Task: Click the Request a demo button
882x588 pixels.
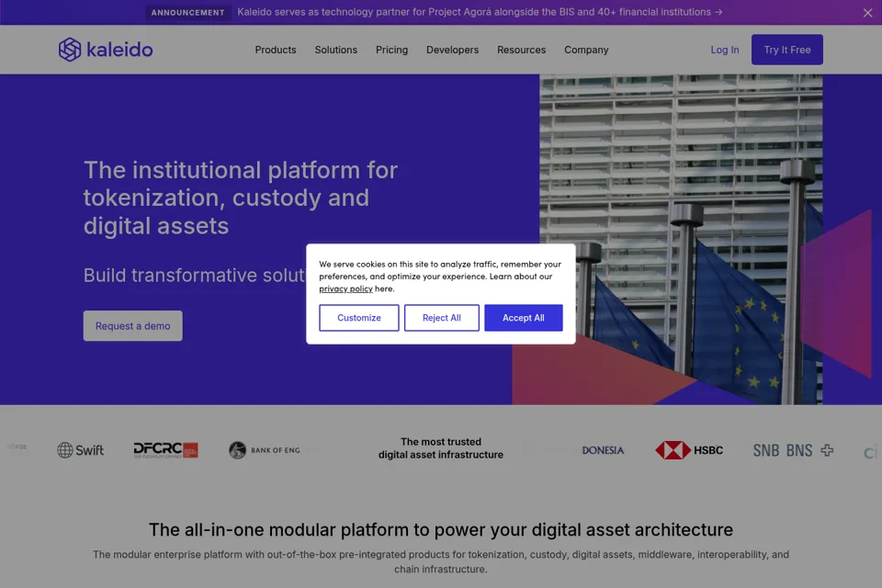Action: click(132, 326)
